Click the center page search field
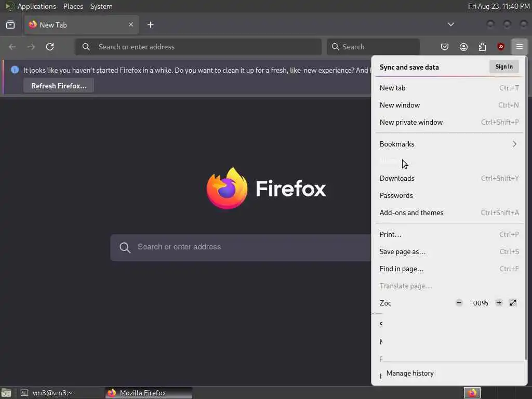The height and width of the screenshot is (399, 532). pyautogui.click(x=240, y=247)
